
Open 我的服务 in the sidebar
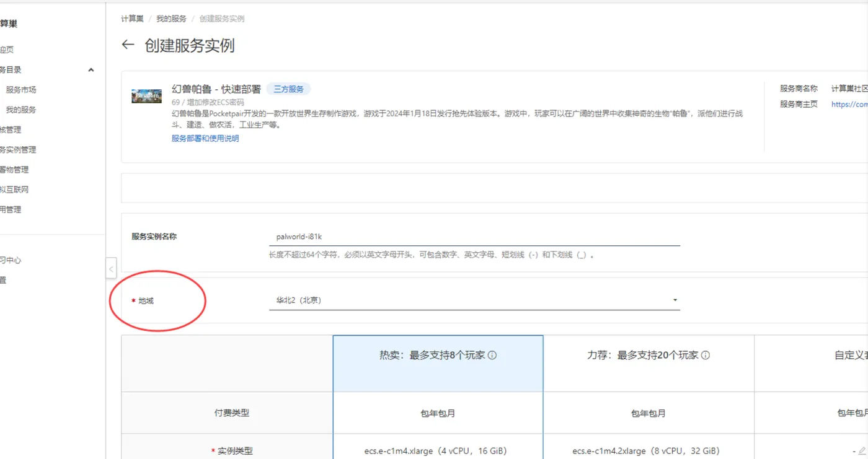tap(21, 110)
